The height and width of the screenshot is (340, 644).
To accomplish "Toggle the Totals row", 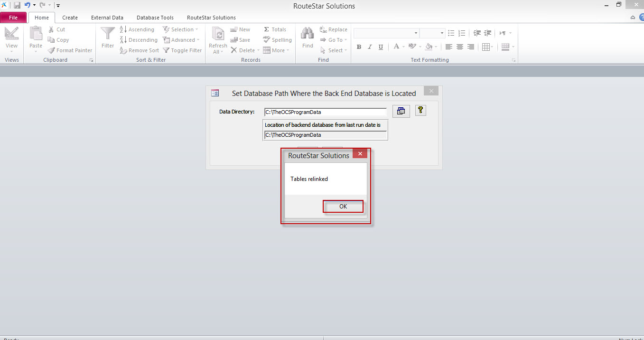I will pyautogui.click(x=275, y=29).
